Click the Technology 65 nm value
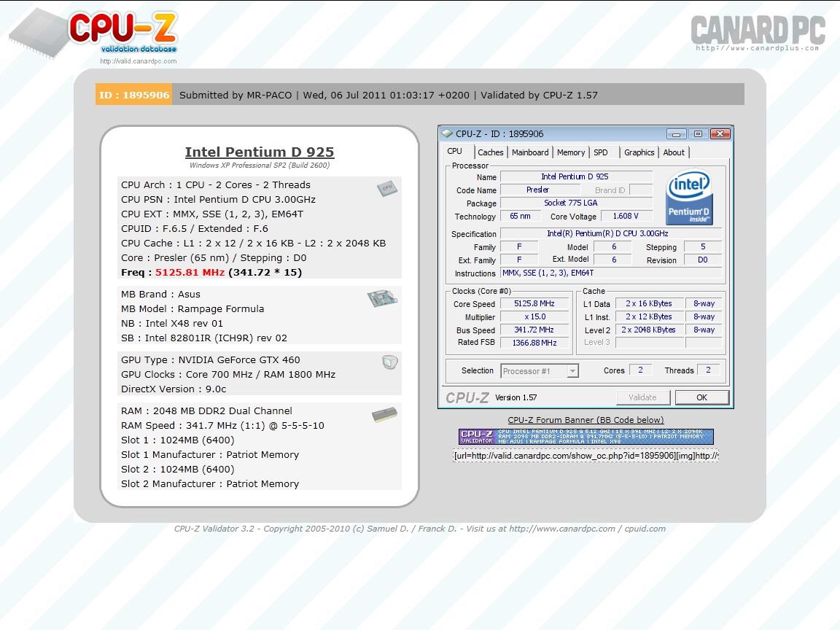840x630 pixels. pos(520,217)
